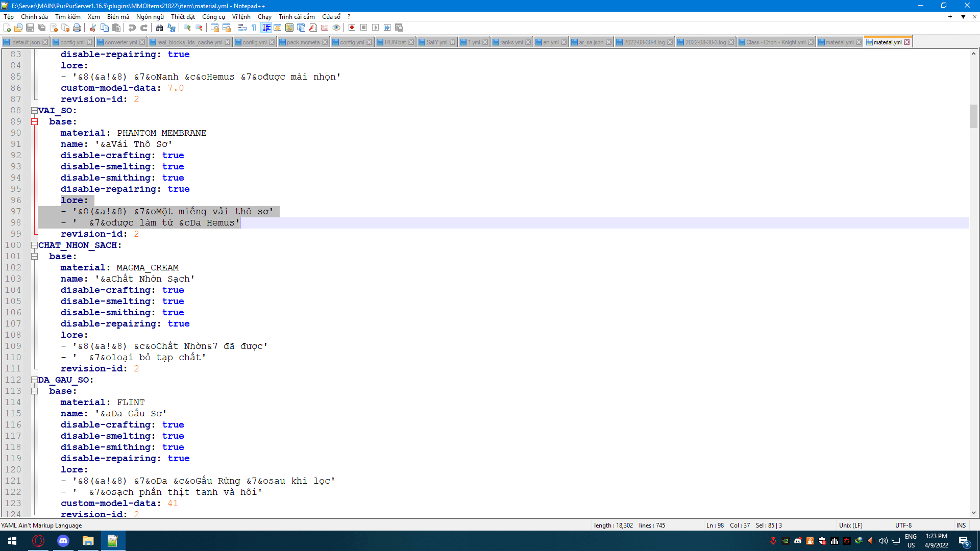Collapse the VAI_SO fold marker
Viewport: 980px width, 551px height.
pos(34,111)
